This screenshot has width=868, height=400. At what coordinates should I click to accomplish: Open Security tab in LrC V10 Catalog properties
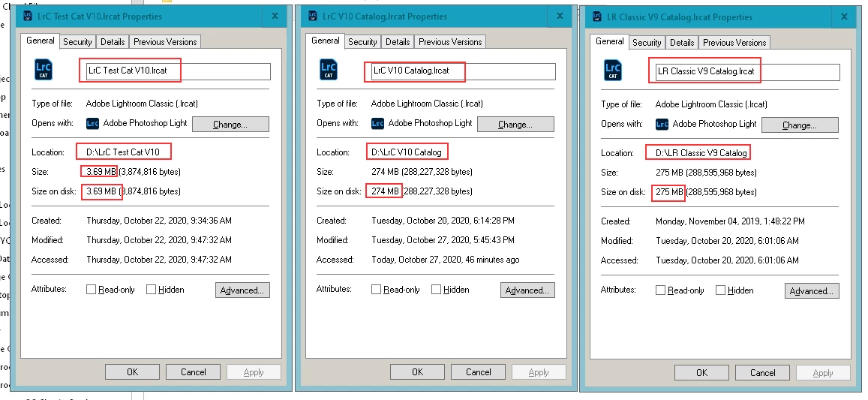coord(362,42)
